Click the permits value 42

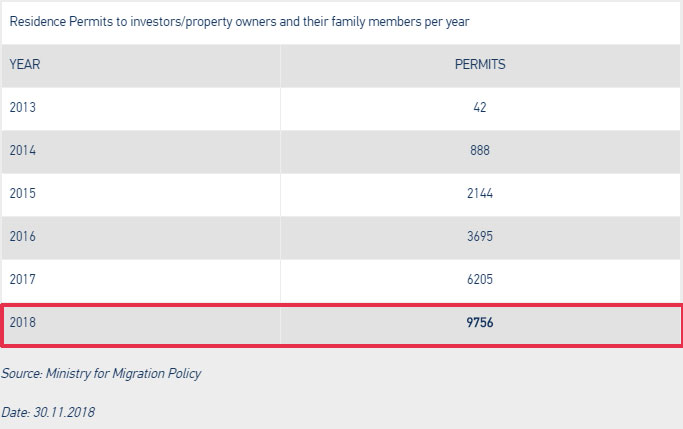pyautogui.click(x=480, y=107)
